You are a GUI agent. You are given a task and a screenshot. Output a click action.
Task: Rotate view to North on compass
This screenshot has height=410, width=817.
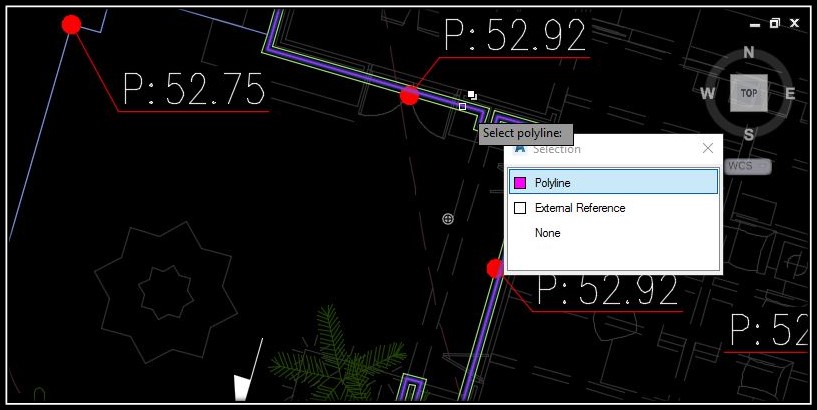(x=749, y=52)
